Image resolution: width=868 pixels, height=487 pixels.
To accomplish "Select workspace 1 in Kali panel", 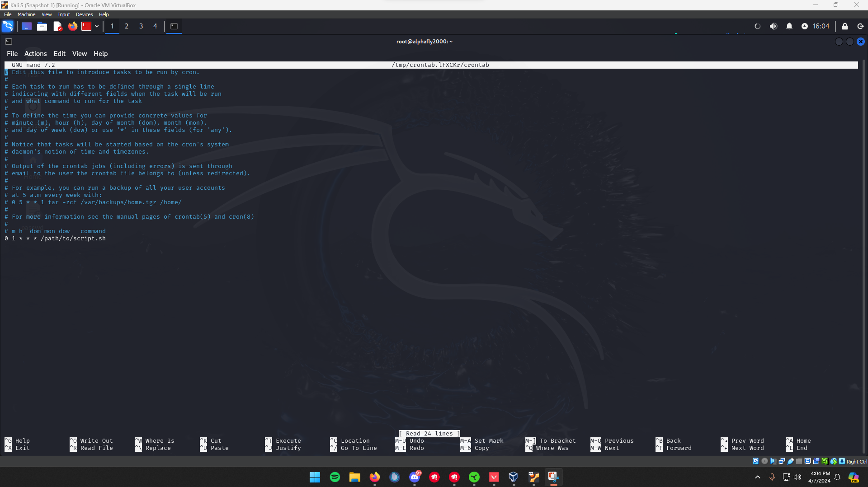I will tap(112, 26).
